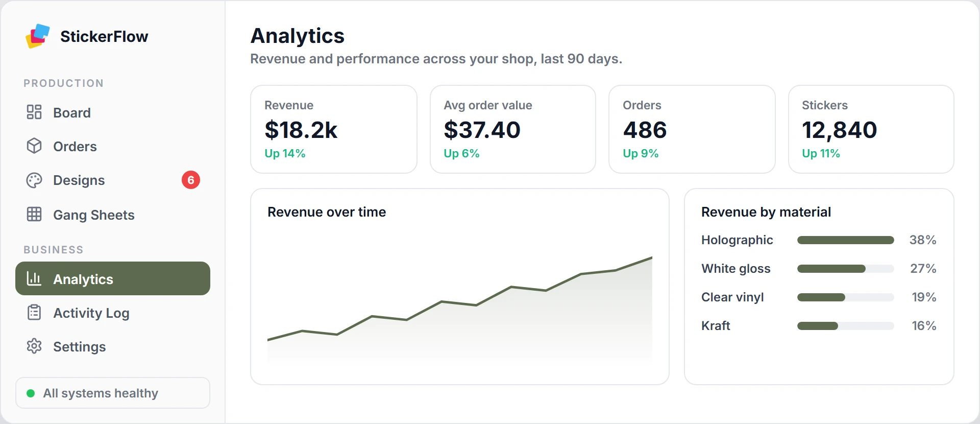
Task: Click the Holographic material label
Action: (737, 240)
